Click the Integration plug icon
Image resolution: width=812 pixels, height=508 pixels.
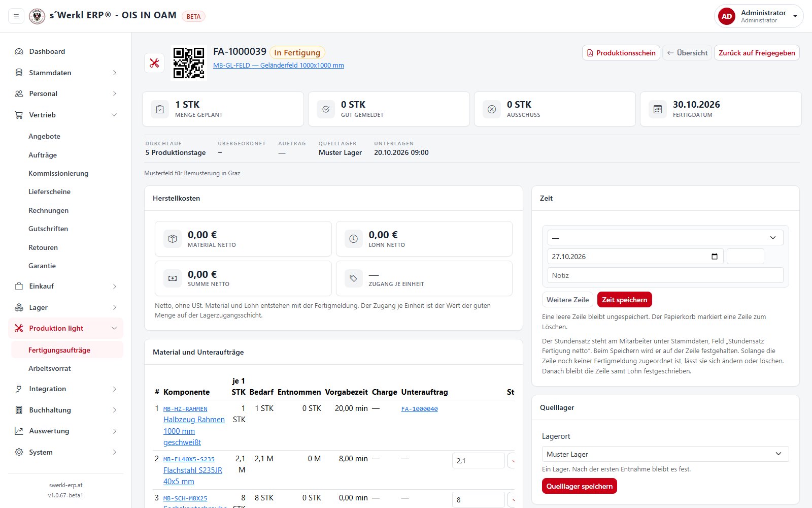[19, 389]
